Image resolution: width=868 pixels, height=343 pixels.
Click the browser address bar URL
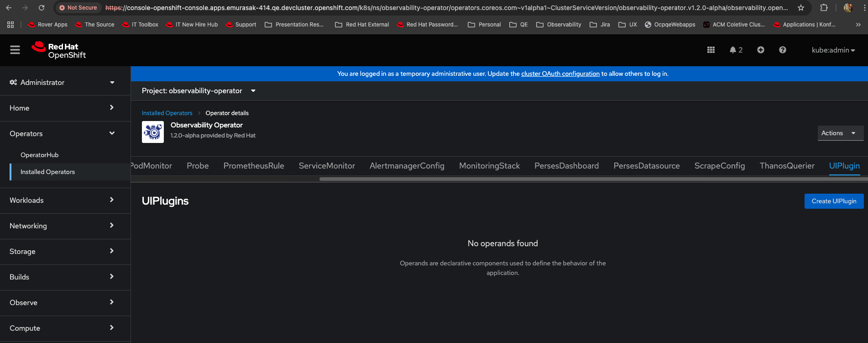[446, 8]
